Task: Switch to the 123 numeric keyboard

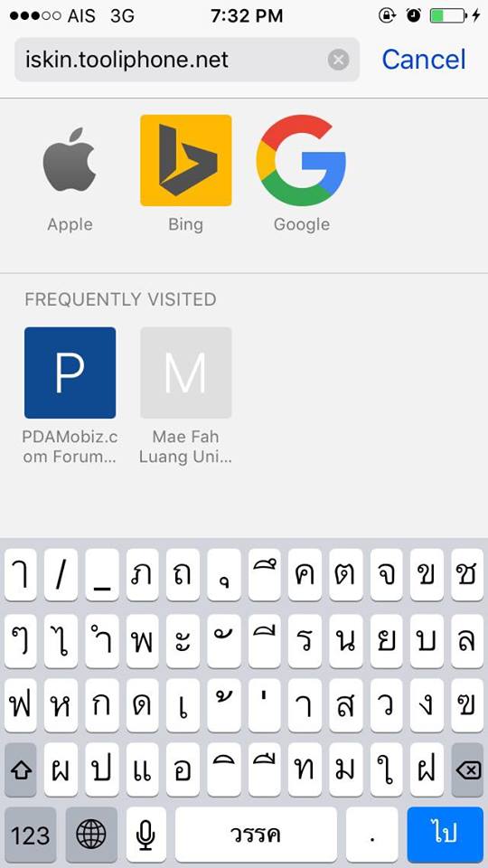Action: point(30,835)
